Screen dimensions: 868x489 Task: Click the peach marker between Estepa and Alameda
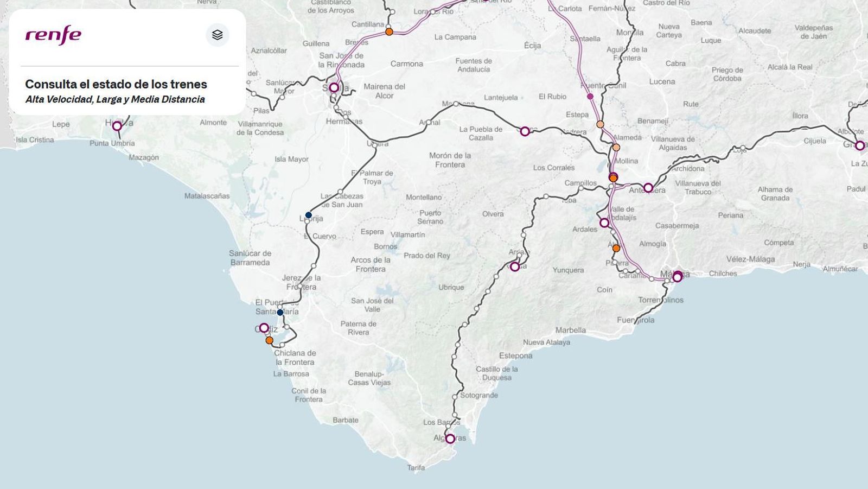[599, 124]
